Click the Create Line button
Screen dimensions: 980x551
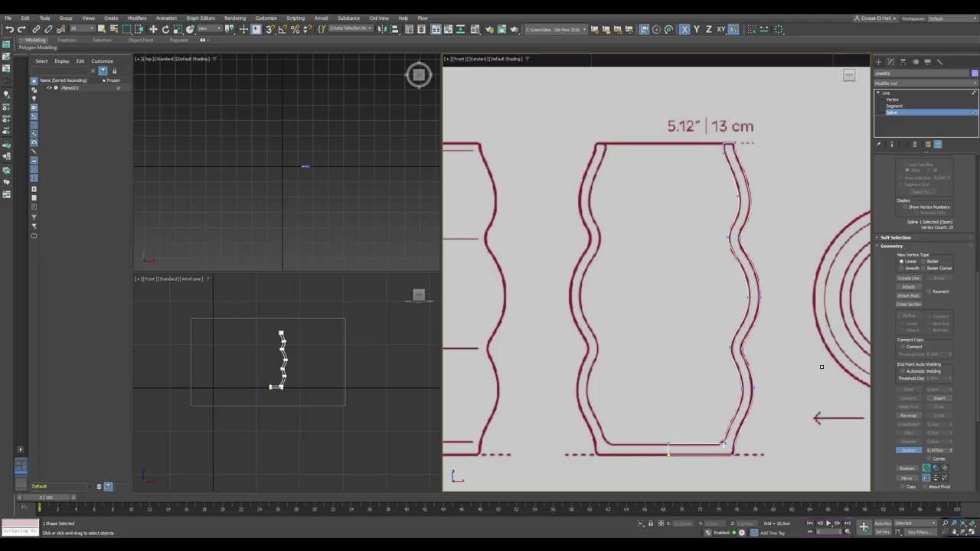tap(909, 278)
